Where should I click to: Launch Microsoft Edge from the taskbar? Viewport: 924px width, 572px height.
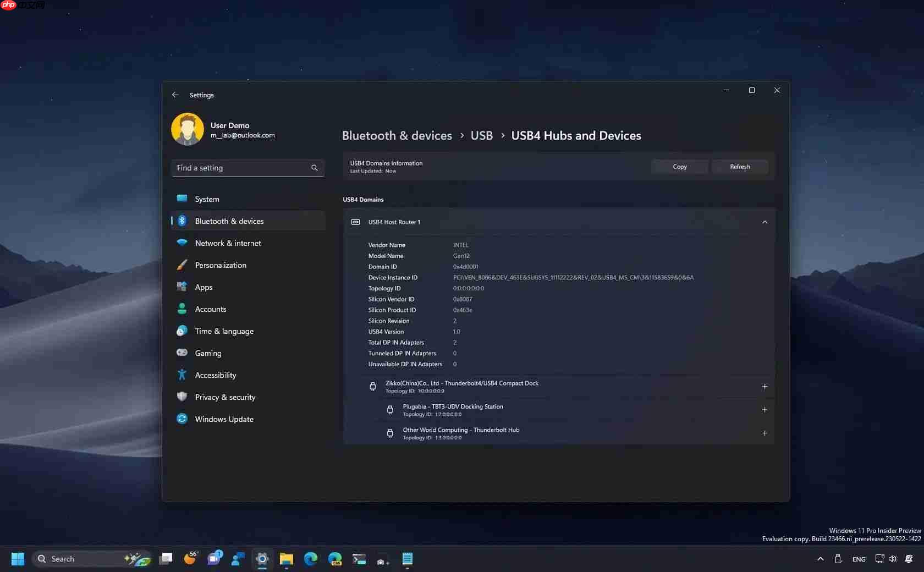(x=311, y=559)
